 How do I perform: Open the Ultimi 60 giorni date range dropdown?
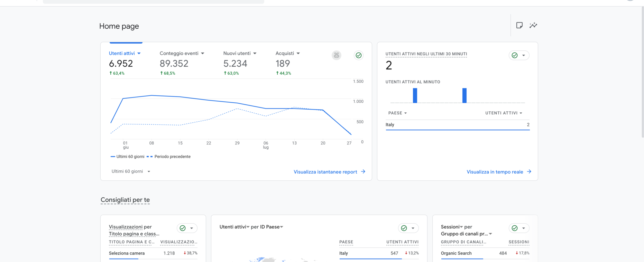[x=131, y=171]
